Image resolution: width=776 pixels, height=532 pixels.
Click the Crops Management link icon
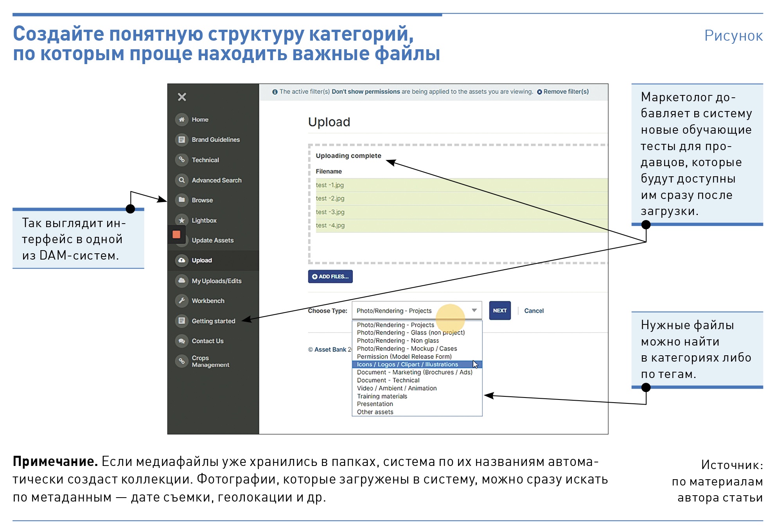click(x=181, y=361)
